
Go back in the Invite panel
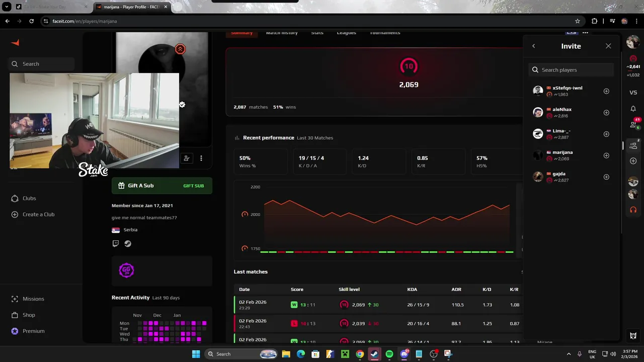point(534,46)
